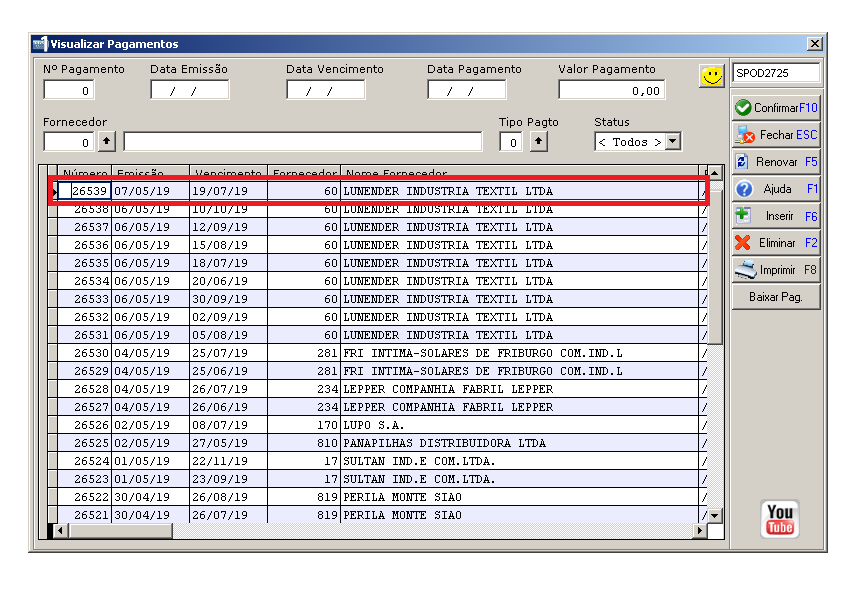Click the Fechar ESC button
The image size is (859, 590).
[x=776, y=135]
